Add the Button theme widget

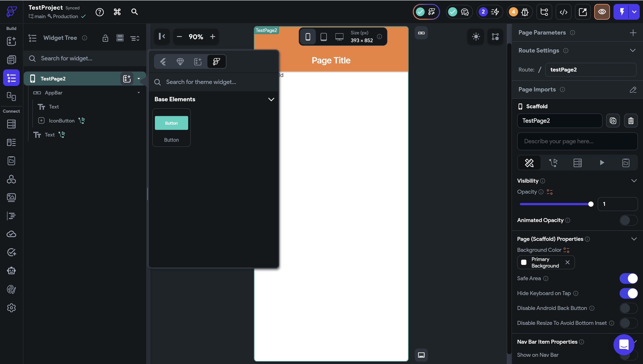(171, 128)
